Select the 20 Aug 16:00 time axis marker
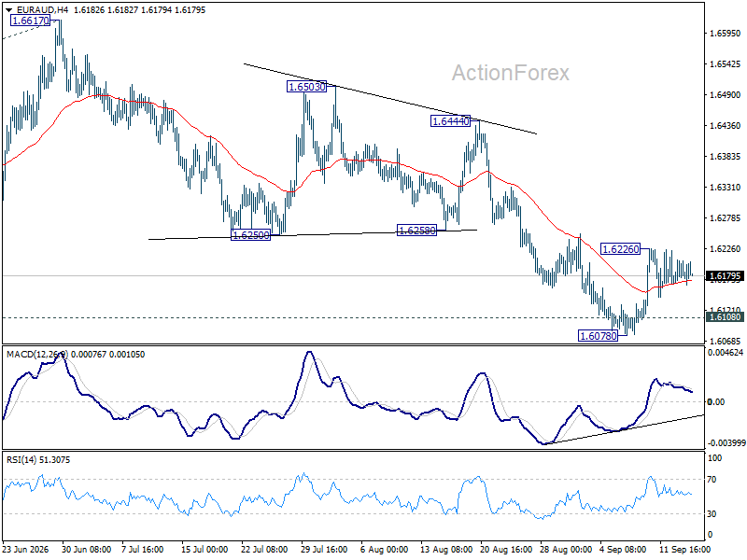This screenshot has height=560, width=747. click(x=505, y=550)
